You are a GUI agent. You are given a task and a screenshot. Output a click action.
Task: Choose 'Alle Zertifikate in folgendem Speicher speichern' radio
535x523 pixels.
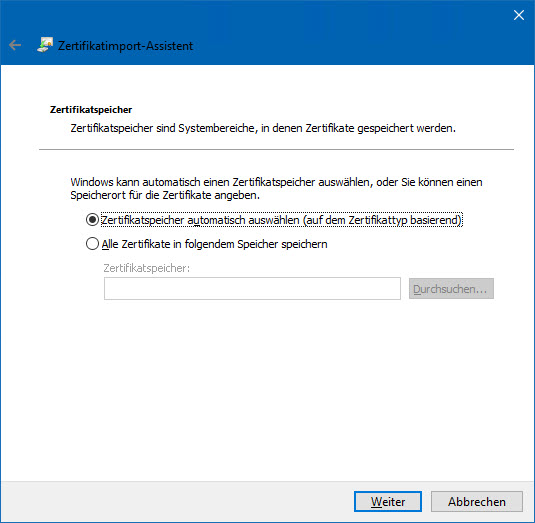92,244
